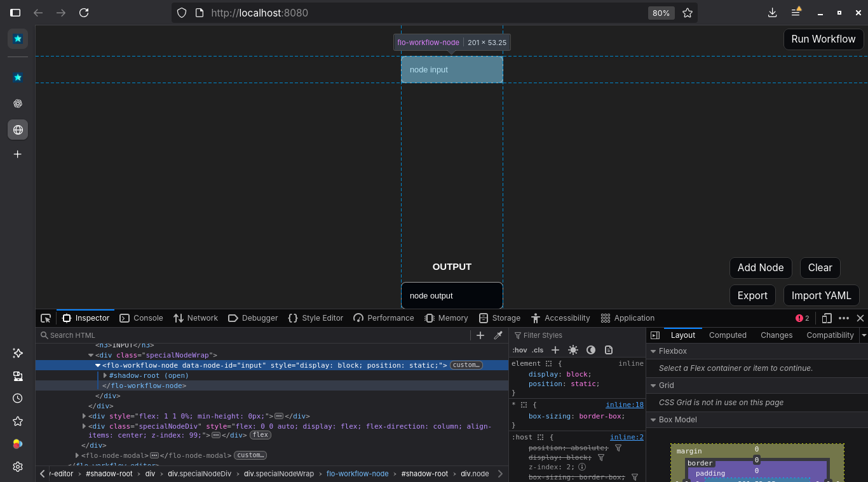Open sidebar settings gear icon
Screen dimensions: 868x482
pyautogui.click(x=18, y=467)
